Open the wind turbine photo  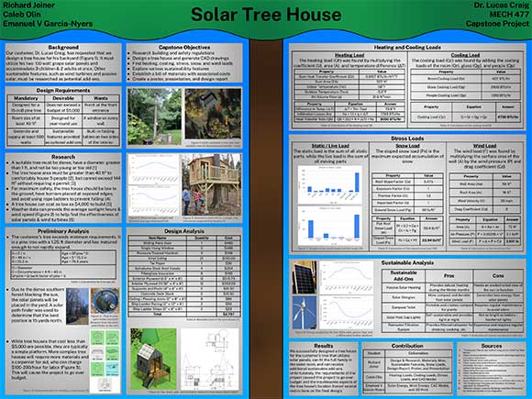[305, 313]
